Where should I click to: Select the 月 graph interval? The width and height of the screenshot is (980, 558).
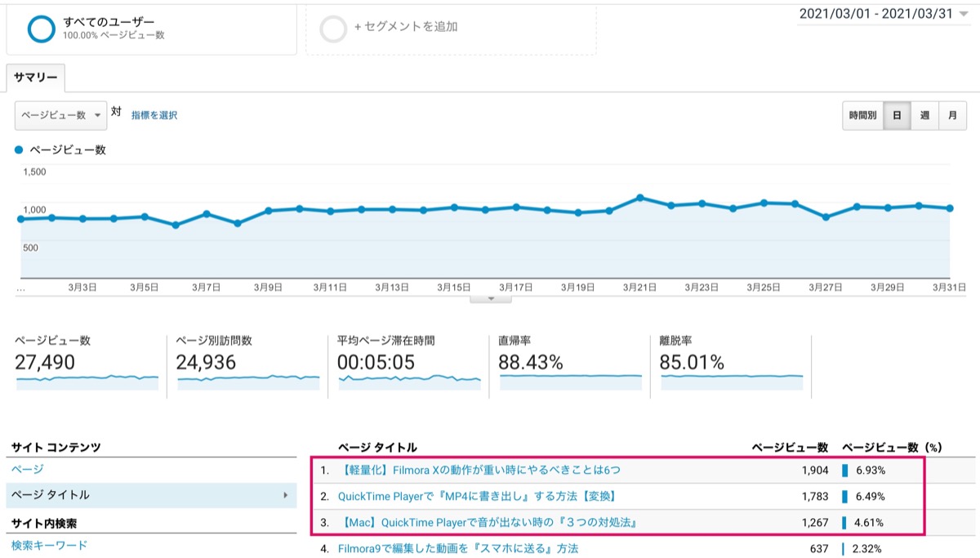952,115
